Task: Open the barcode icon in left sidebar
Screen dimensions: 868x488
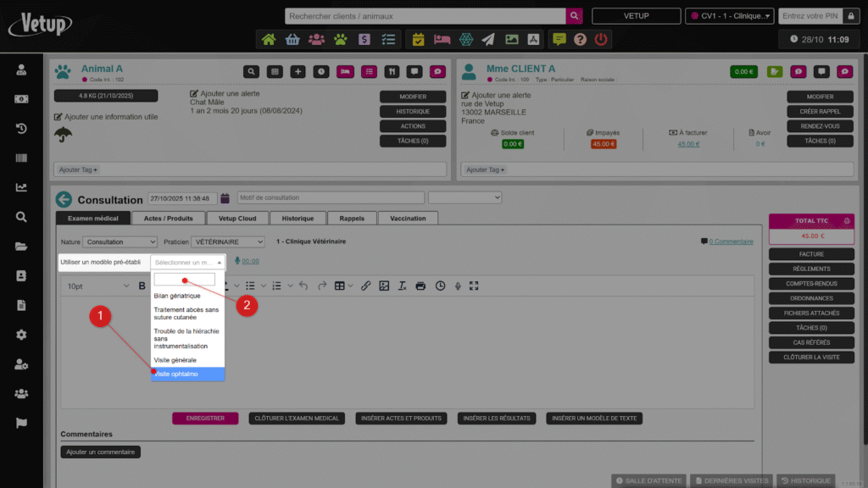Action: pos(21,158)
